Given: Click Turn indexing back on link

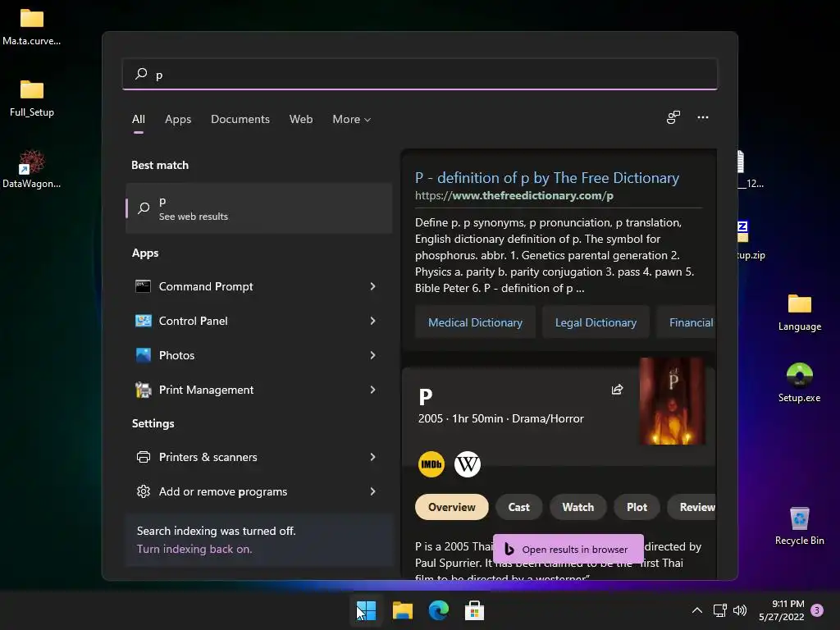Looking at the screenshot, I should coord(194,549).
